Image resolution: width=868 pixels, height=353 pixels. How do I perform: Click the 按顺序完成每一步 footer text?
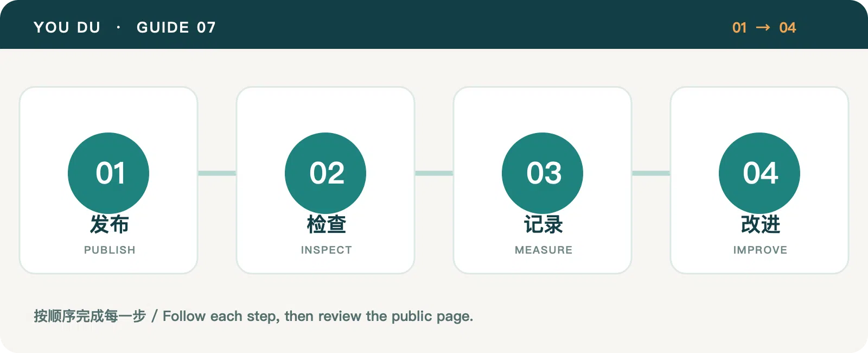pyautogui.click(x=90, y=316)
